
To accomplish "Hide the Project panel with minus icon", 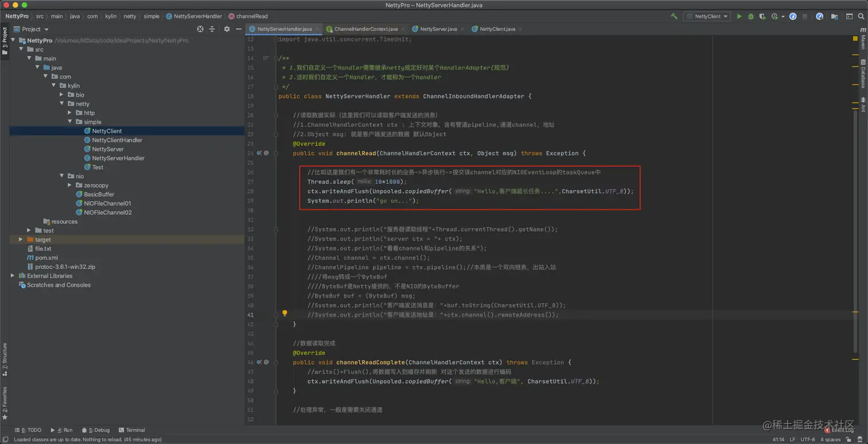I will pyautogui.click(x=239, y=29).
